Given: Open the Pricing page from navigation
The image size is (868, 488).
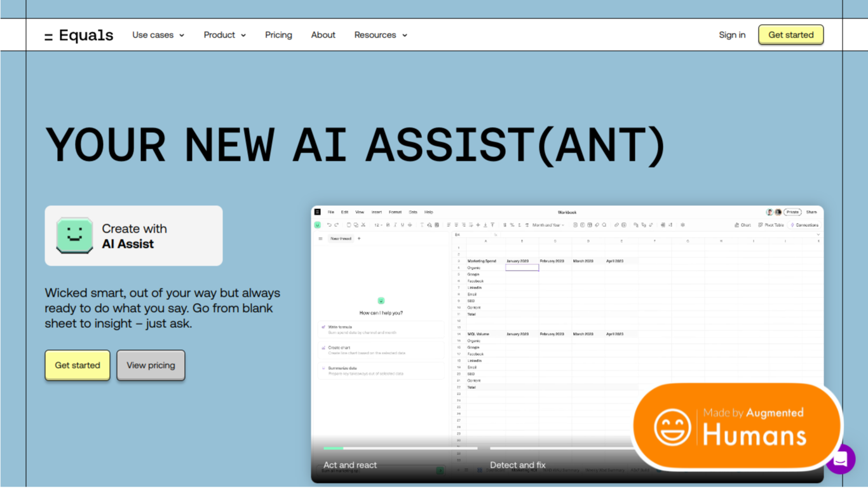Looking at the screenshot, I should [x=278, y=35].
